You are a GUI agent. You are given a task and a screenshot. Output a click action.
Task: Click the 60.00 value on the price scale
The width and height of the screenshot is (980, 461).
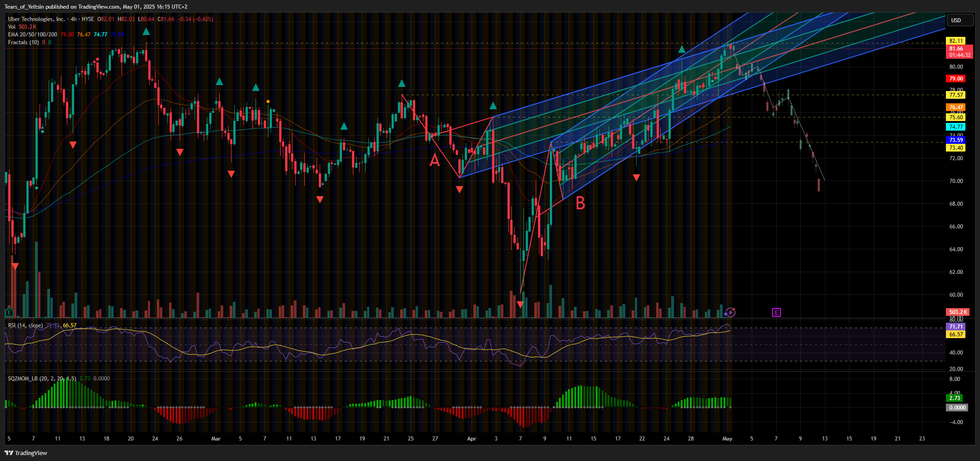956,295
